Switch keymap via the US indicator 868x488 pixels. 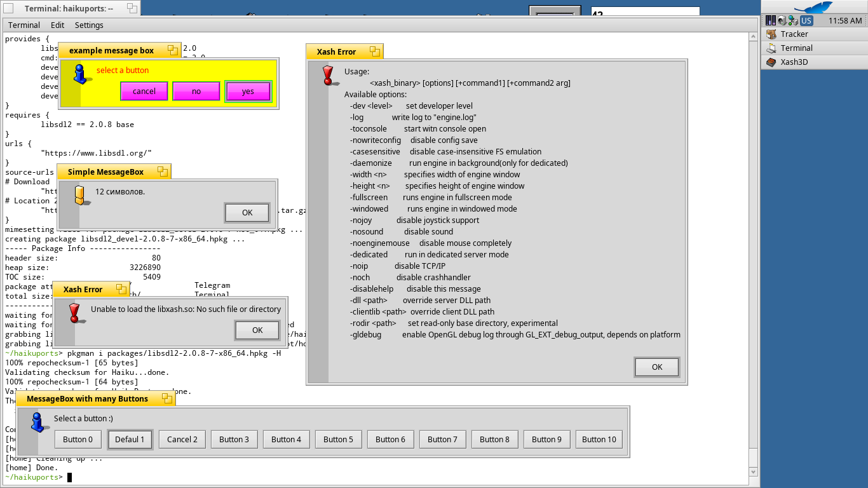pyautogui.click(x=806, y=20)
